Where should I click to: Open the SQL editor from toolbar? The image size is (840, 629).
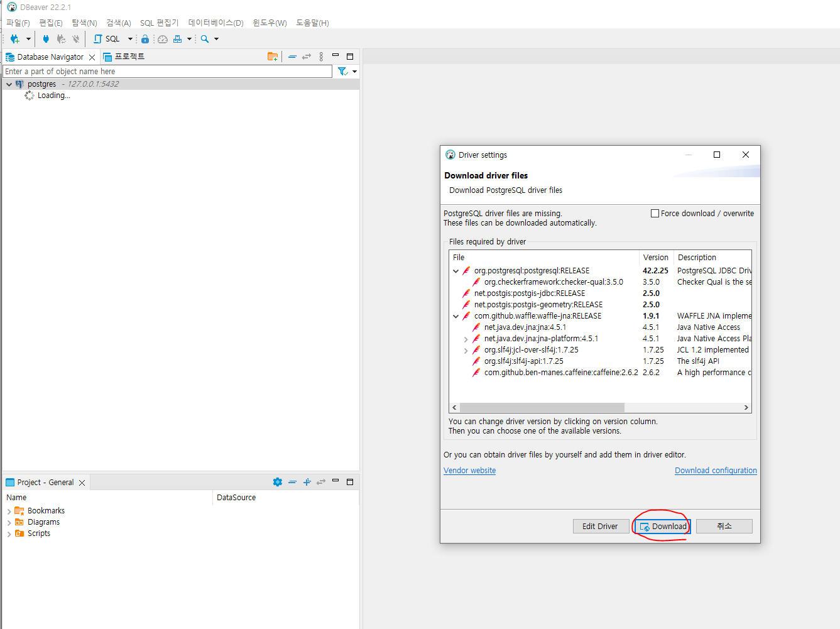[107, 39]
